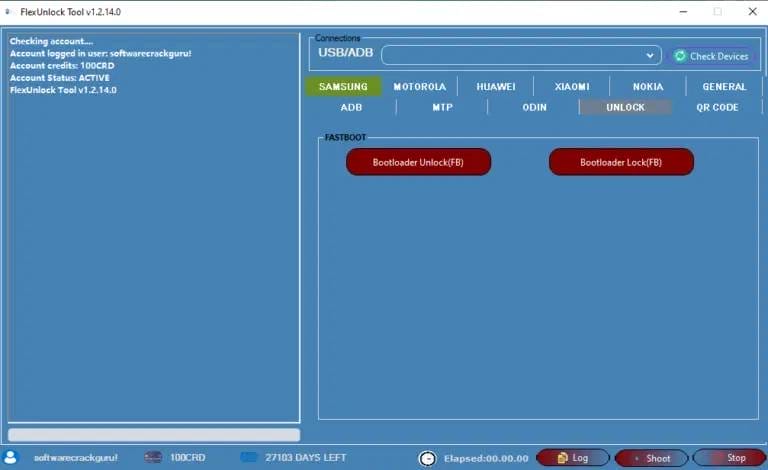768x470 pixels.
Task: Open the HUAWEI tab
Action: [496, 87]
